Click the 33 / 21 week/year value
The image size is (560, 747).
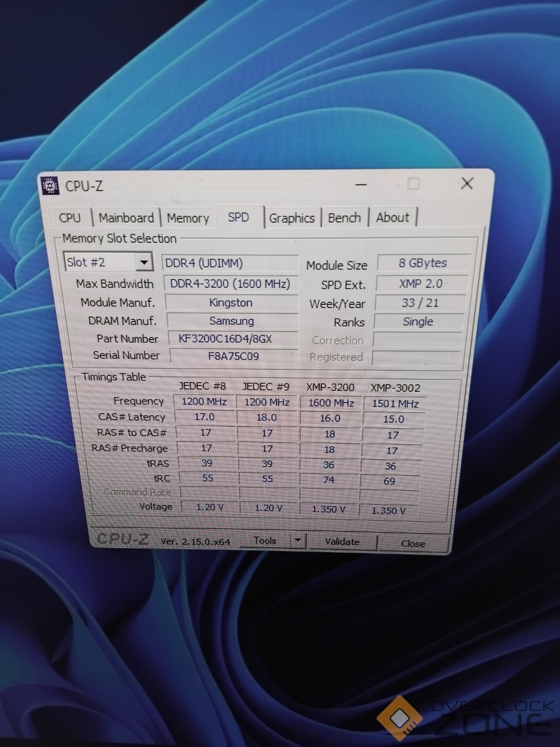(x=420, y=303)
